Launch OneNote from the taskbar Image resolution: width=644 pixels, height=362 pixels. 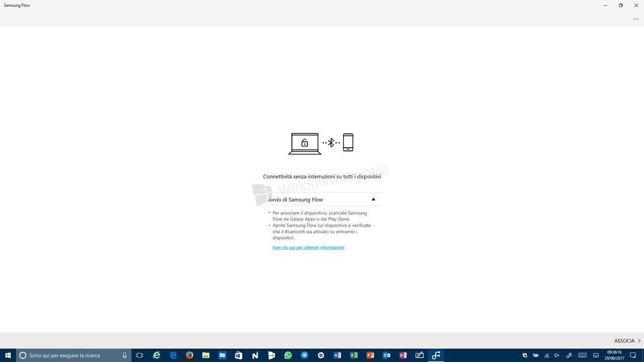click(x=403, y=355)
